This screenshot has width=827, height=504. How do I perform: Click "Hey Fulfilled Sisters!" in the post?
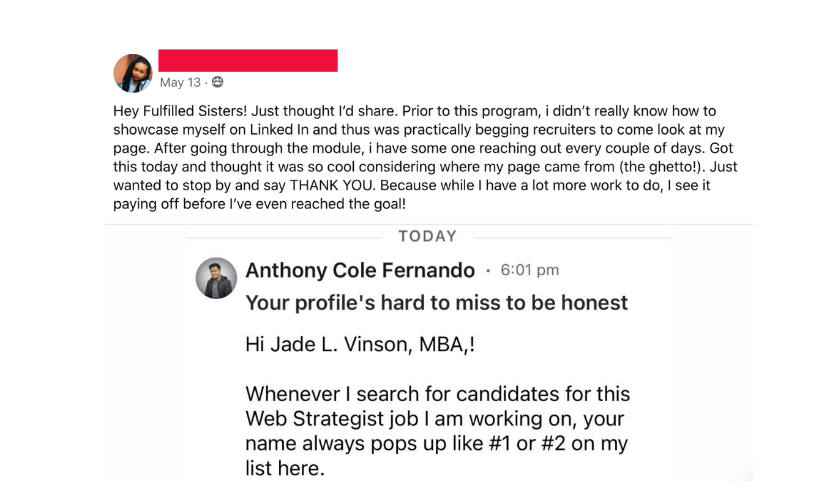[180, 111]
